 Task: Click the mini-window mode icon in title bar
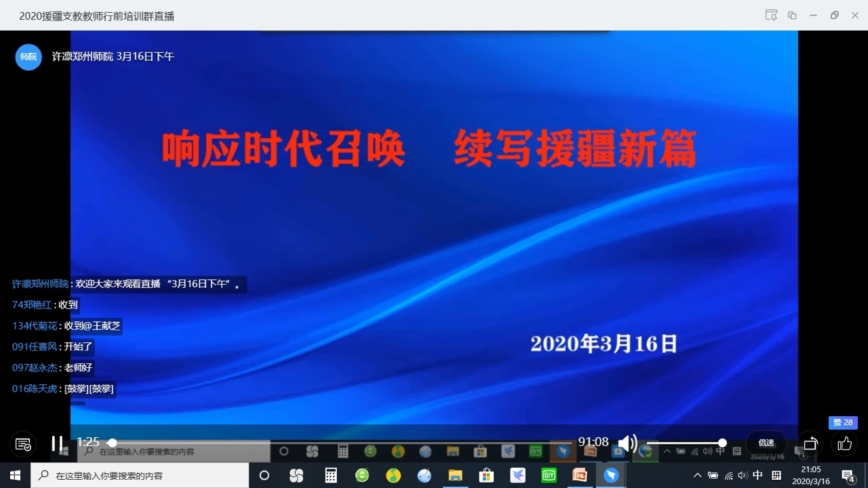coord(792,16)
